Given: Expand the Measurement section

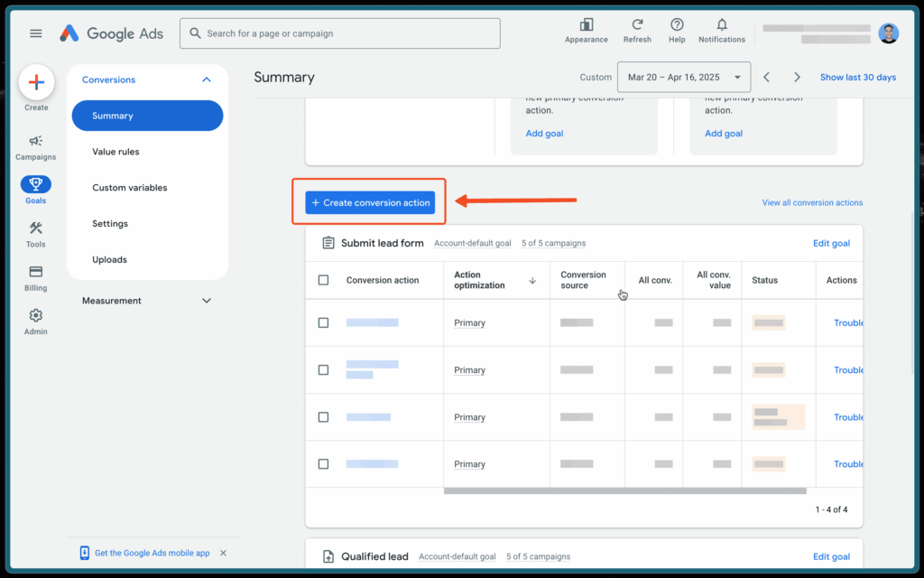Looking at the screenshot, I should [x=206, y=300].
